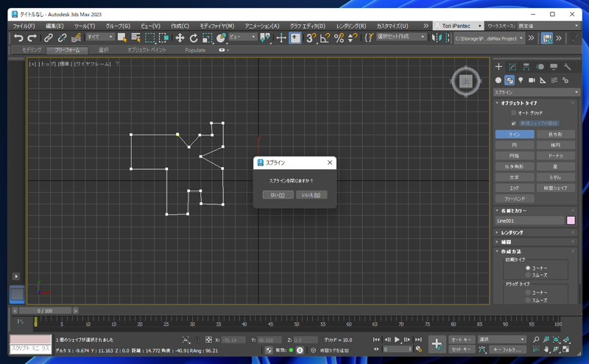Click the Redo arrow icon
589x364 pixels.
coord(32,38)
